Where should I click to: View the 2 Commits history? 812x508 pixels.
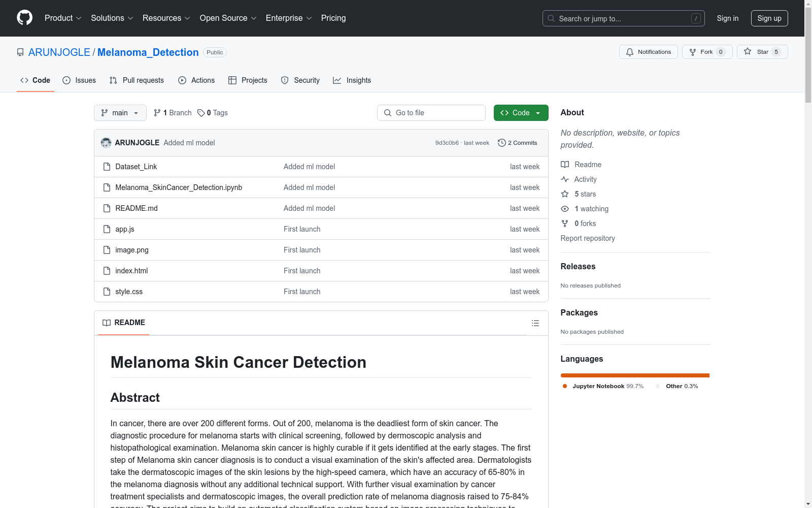[518, 143]
